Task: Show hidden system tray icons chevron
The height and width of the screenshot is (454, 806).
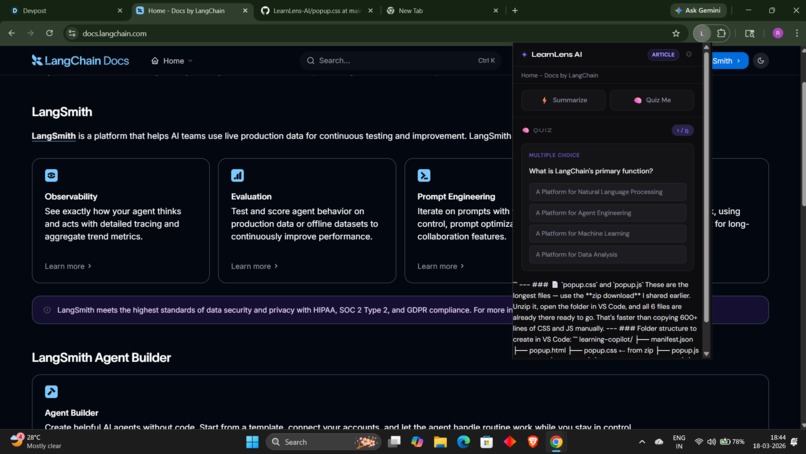Action: [642, 442]
